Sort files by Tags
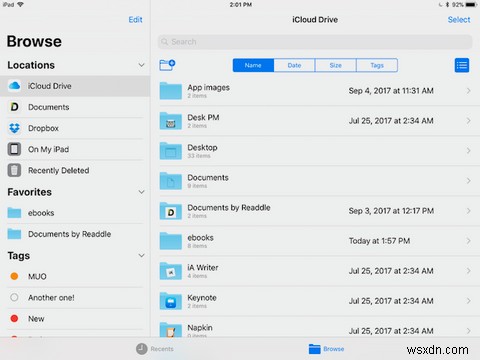The width and height of the screenshot is (480, 360). [x=377, y=65]
